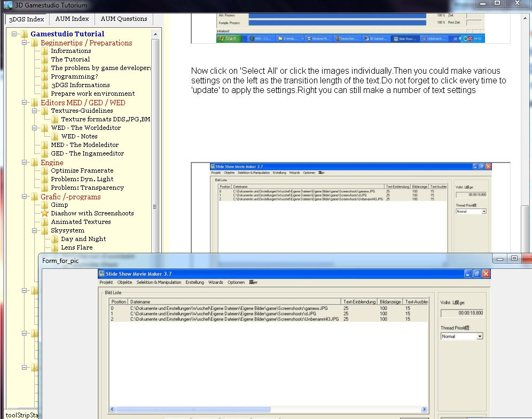
Task: Click the folder icon next to Programming?
Action: (x=45, y=76)
